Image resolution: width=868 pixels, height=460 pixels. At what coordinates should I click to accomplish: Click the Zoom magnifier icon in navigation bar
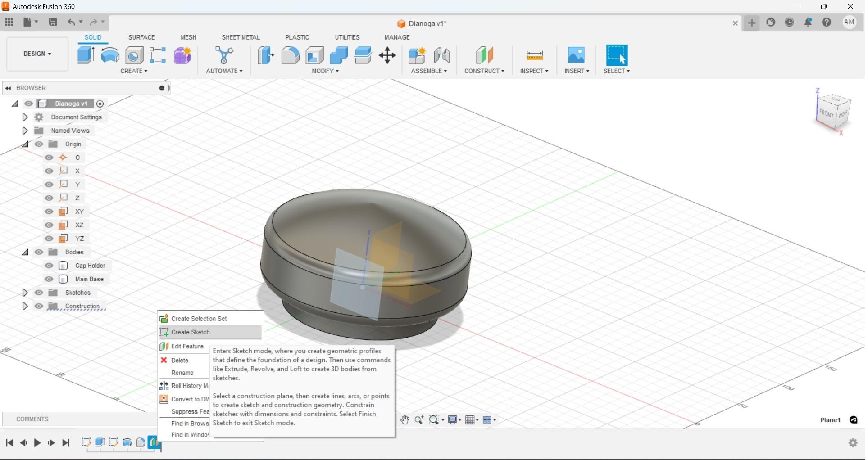[x=419, y=420]
